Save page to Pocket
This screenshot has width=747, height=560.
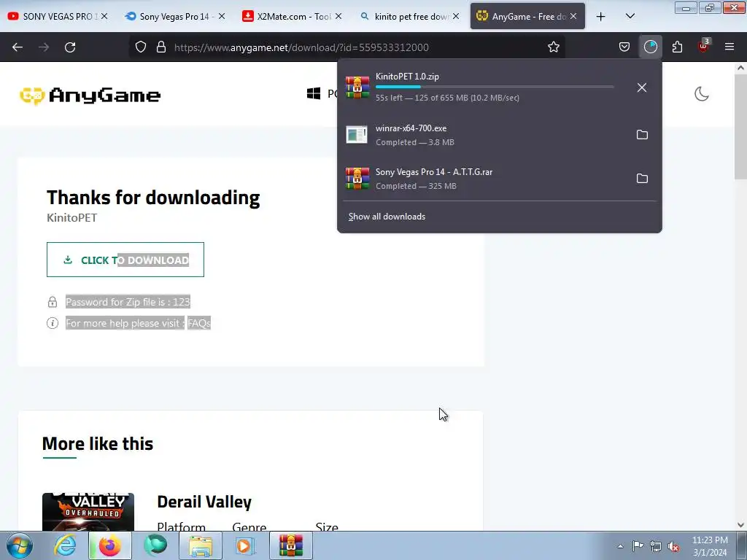tap(624, 47)
